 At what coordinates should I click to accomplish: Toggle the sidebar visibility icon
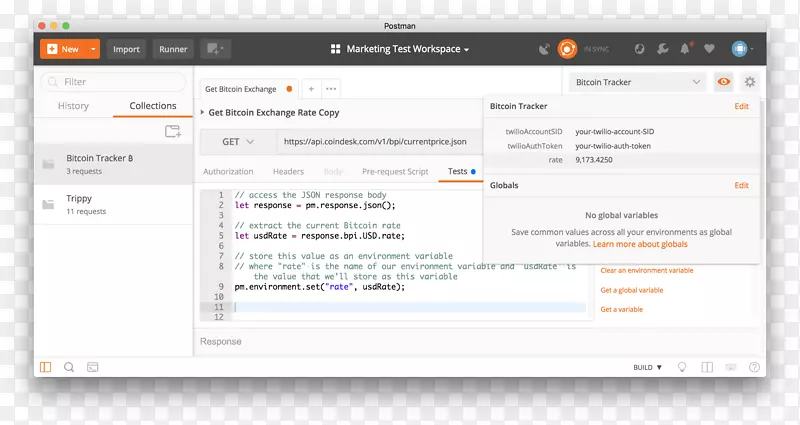click(45, 367)
